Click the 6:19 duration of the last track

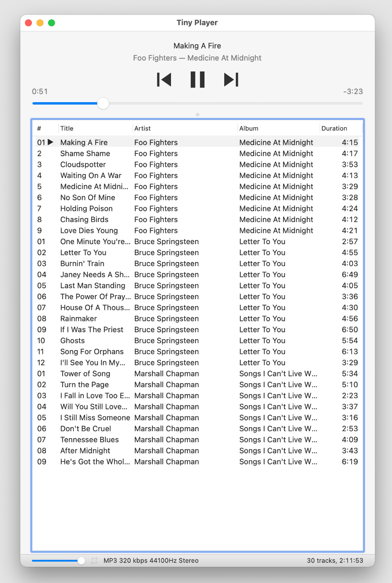tap(350, 461)
